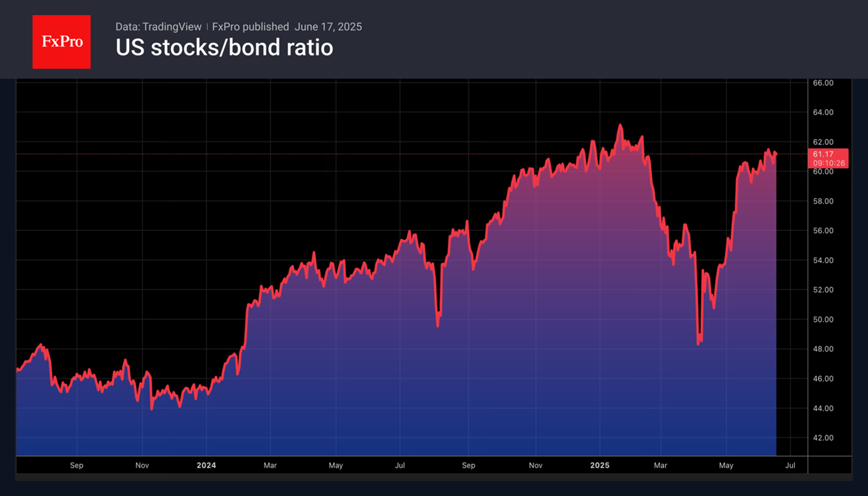Screen dimensions: 868x496
Task: Click the 'Mar' label right of '2024'
Action: (270, 465)
